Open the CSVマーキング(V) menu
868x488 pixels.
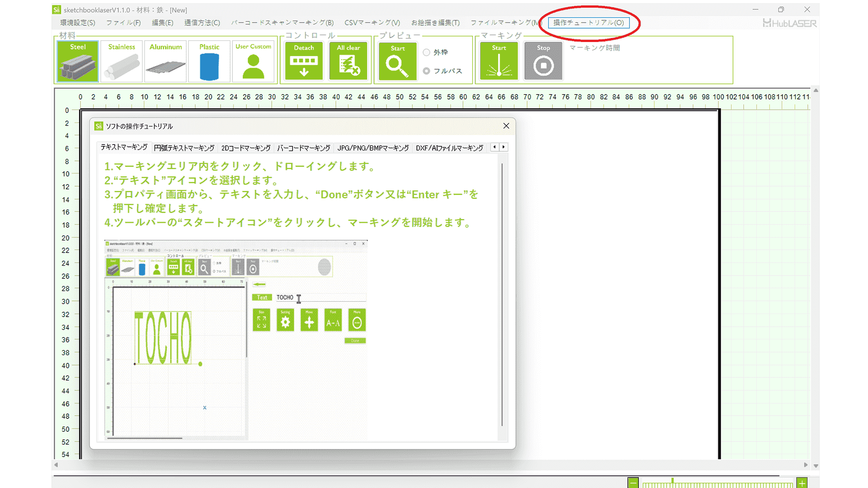[372, 23]
